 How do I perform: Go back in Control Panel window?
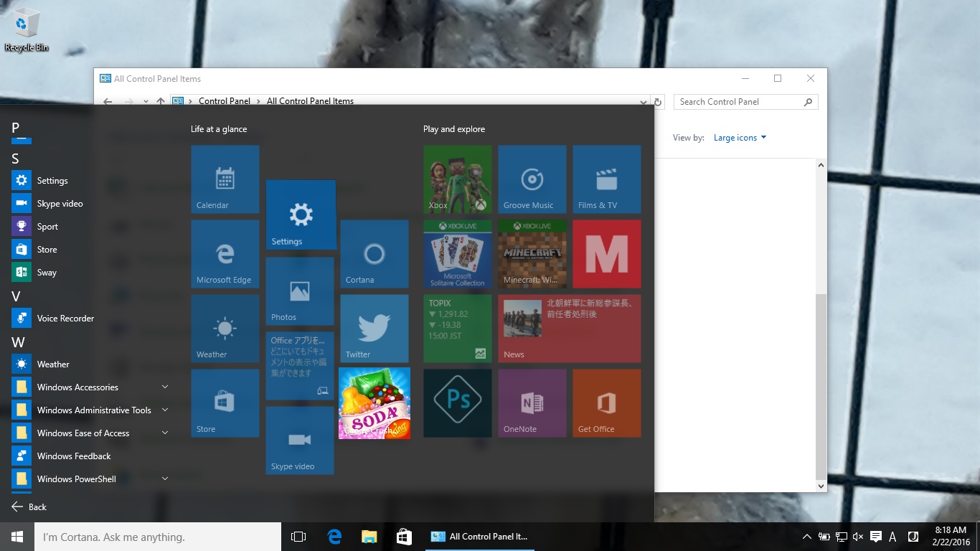pos(108,101)
